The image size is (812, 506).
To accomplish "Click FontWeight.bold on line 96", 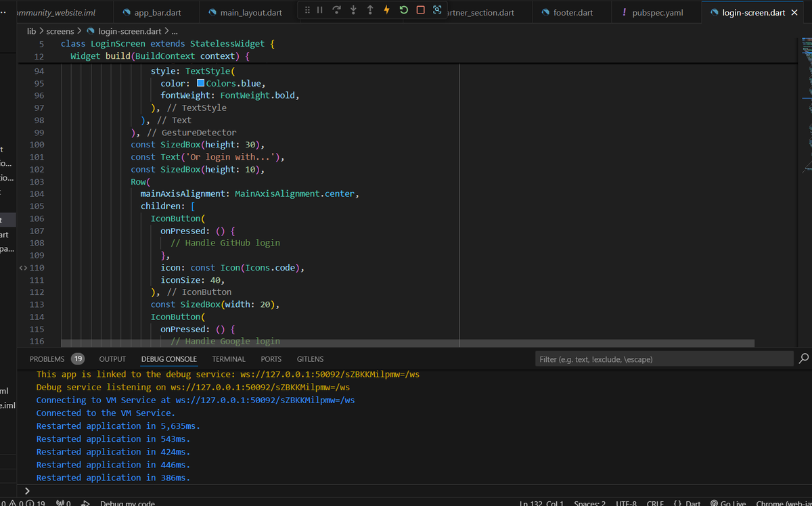I will tap(258, 95).
